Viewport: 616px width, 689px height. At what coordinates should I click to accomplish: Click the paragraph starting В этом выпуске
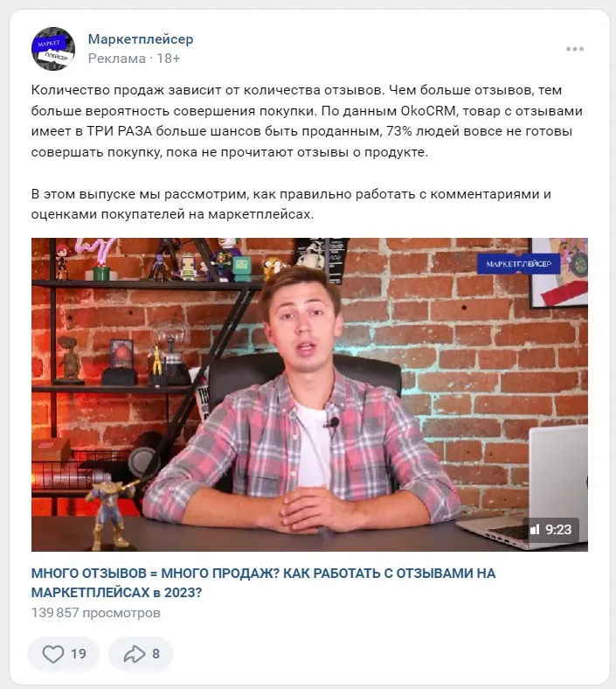point(291,205)
